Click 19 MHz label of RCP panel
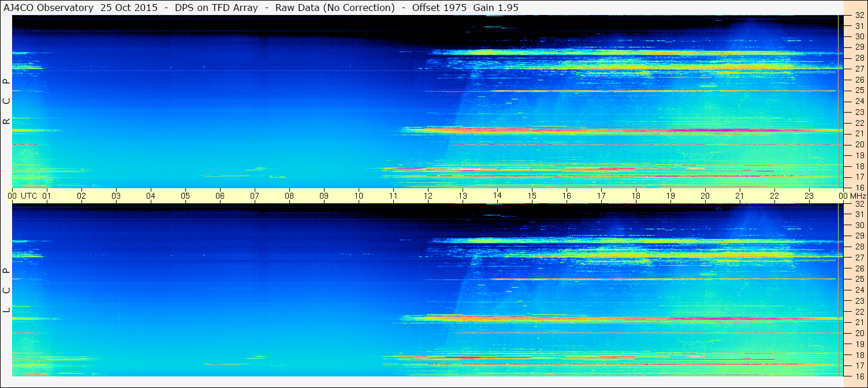 [x=859, y=155]
